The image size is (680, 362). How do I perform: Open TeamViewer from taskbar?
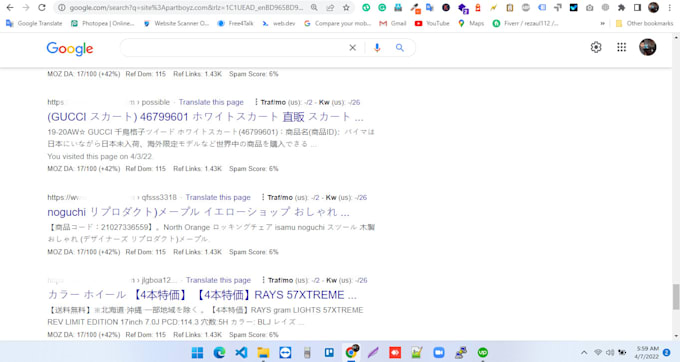coord(285,352)
